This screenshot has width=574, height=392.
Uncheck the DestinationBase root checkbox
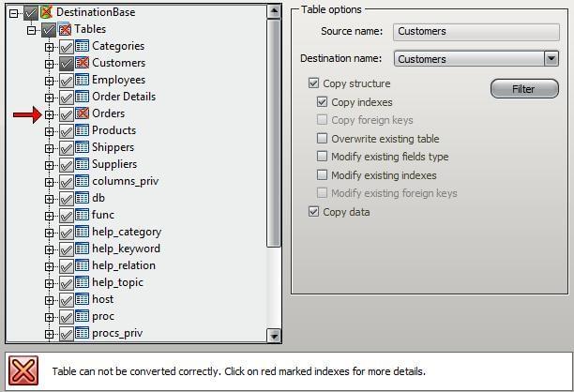pyautogui.click(x=31, y=13)
